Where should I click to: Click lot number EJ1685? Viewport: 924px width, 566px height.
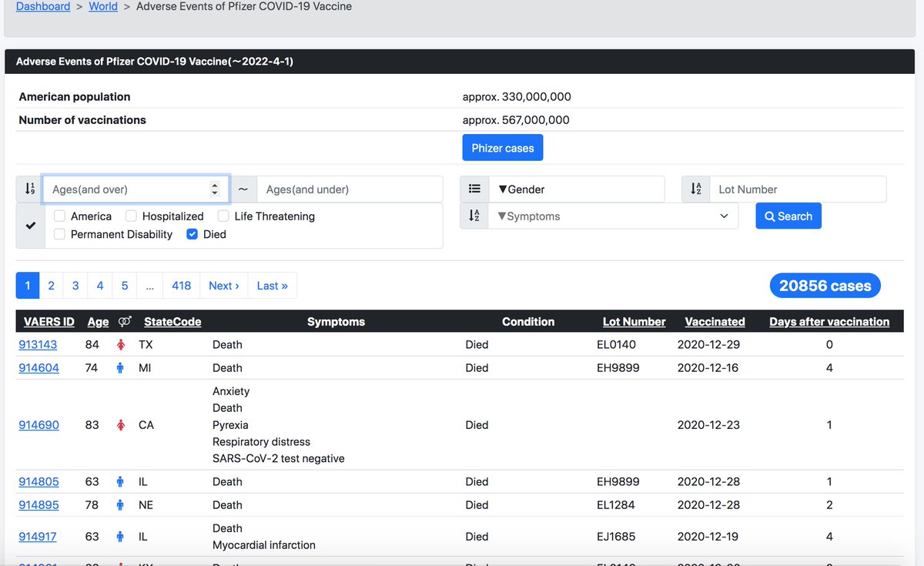(x=616, y=537)
